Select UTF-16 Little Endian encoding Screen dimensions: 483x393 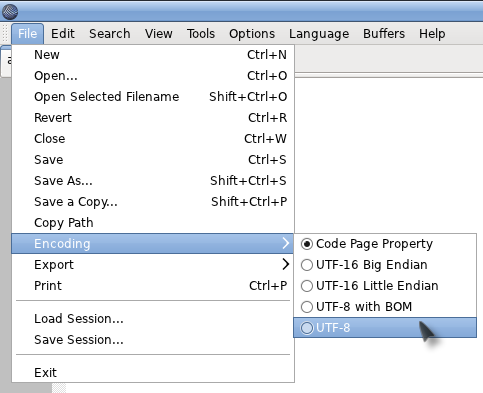click(x=385, y=286)
